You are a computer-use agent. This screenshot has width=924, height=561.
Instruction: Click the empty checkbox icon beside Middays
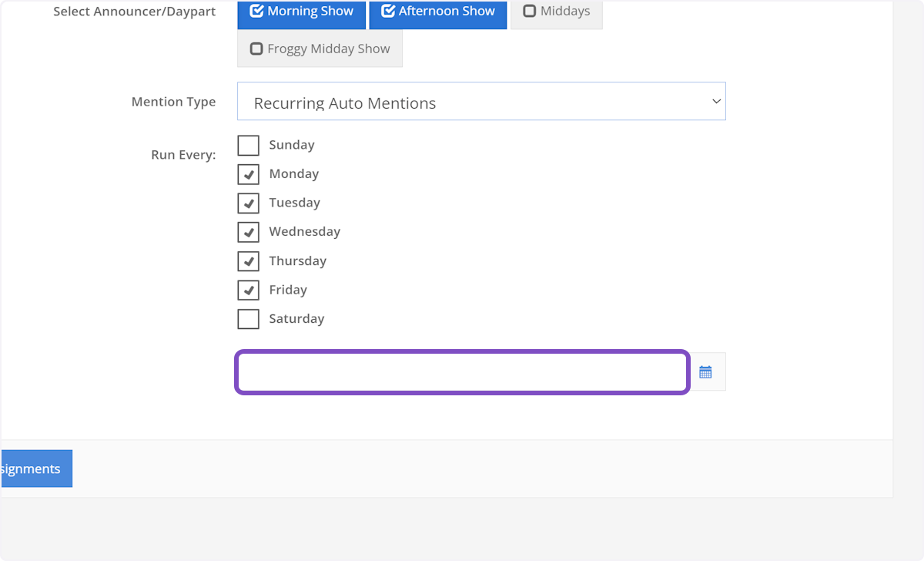(530, 10)
